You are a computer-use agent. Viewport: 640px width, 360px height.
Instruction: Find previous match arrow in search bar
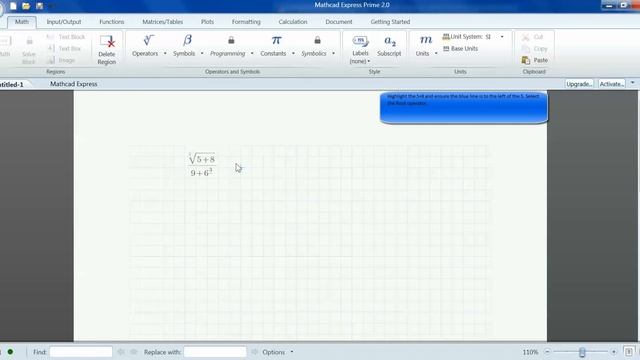pos(121,351)
